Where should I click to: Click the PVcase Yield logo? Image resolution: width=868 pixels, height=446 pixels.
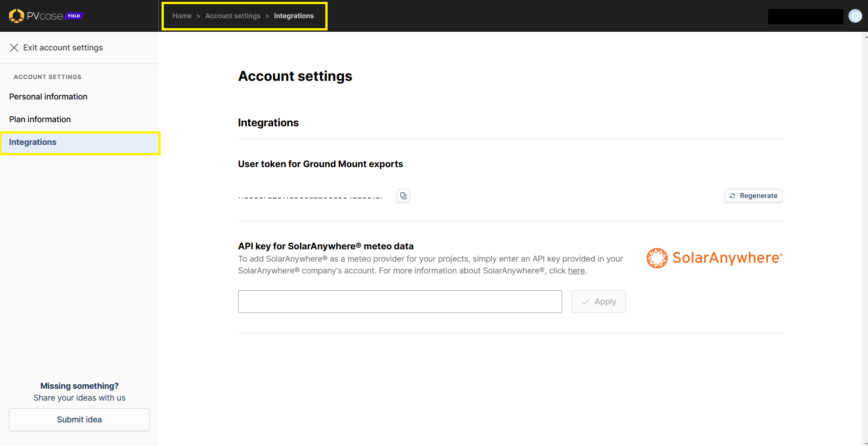click(x=46, y=16)
